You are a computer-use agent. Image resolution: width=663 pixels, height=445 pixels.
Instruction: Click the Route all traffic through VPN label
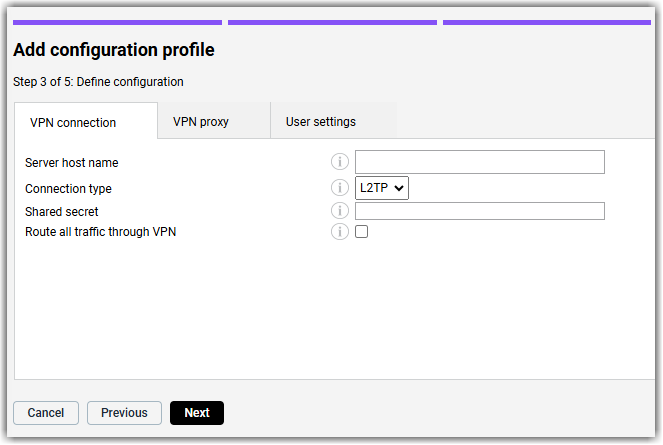click(x=100, y=232)
